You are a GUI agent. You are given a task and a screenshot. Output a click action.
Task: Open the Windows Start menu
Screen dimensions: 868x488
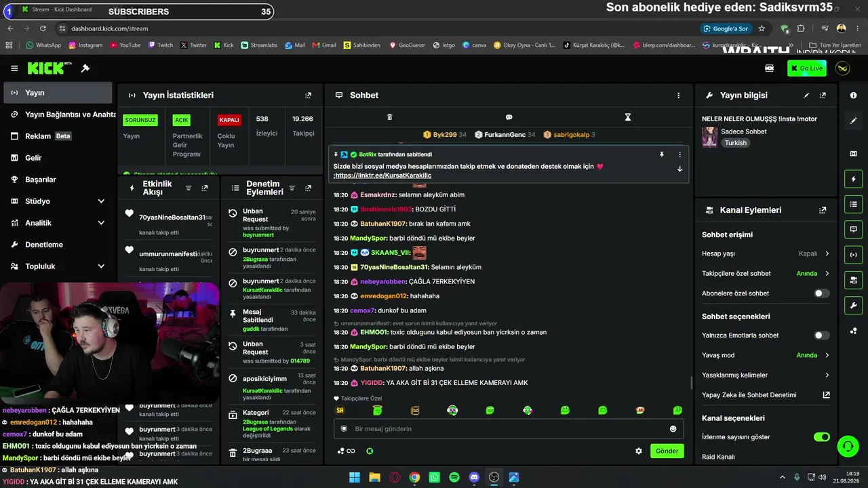pyautogui.click(x=355, y=477)
